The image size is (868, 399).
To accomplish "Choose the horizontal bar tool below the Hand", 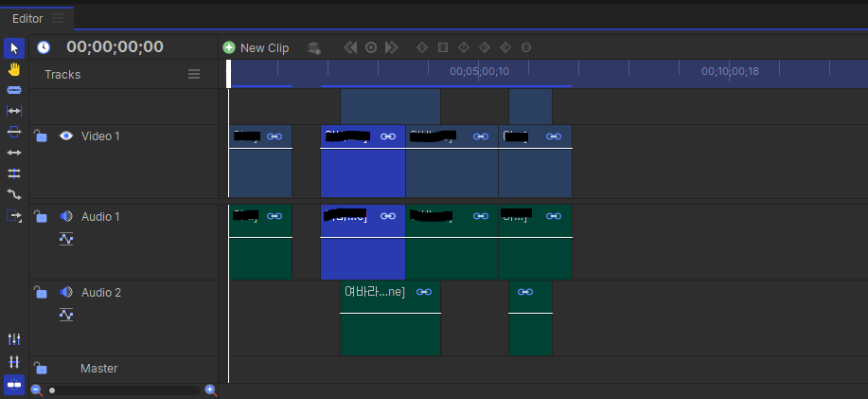I will click(x=14, y=90).
